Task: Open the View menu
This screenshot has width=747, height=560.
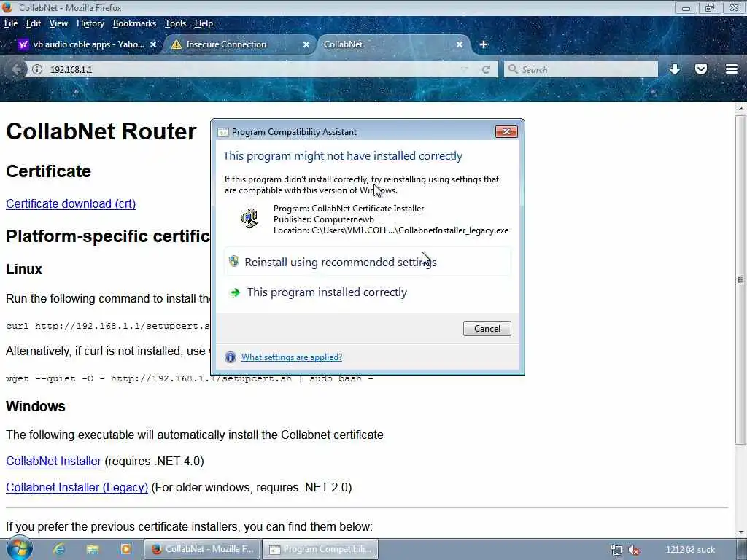Action: [58, 23]
